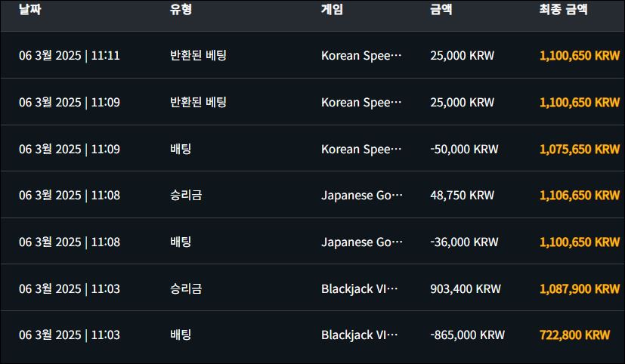
Task: Click the 반환된 베팅 entry at 11:11
Action: 198,55
